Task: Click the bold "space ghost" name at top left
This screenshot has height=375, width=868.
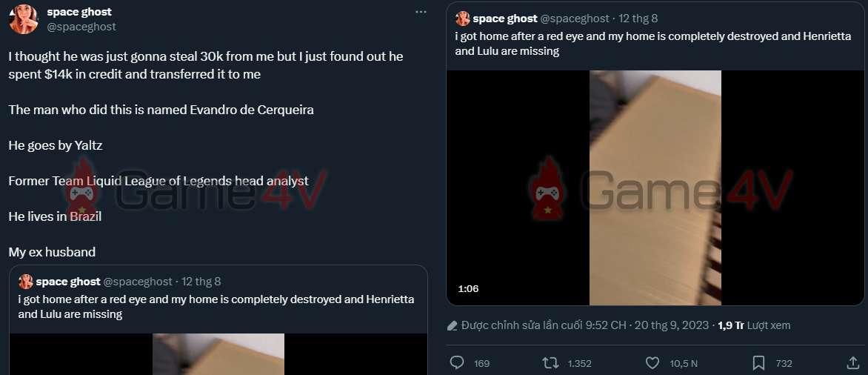Action: tap(79, 12)
